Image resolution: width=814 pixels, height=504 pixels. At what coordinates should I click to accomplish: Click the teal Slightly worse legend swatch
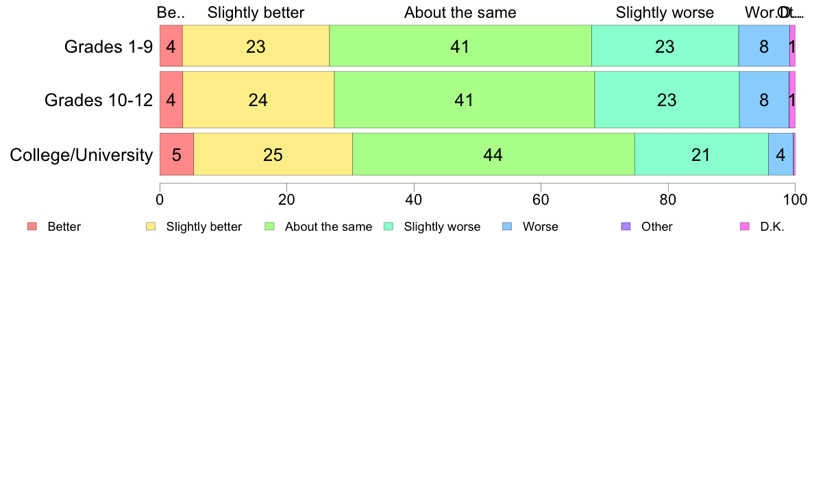(x=388, y=226)
